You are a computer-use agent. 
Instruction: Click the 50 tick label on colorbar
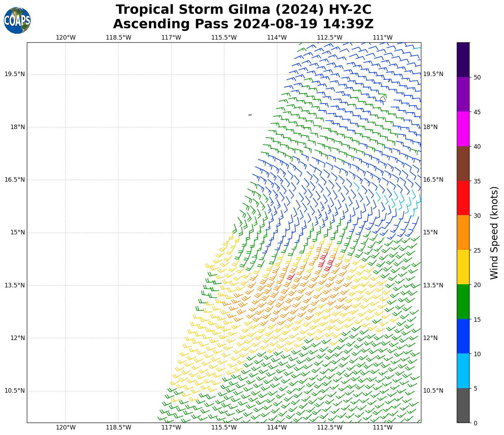coord(477,77)
